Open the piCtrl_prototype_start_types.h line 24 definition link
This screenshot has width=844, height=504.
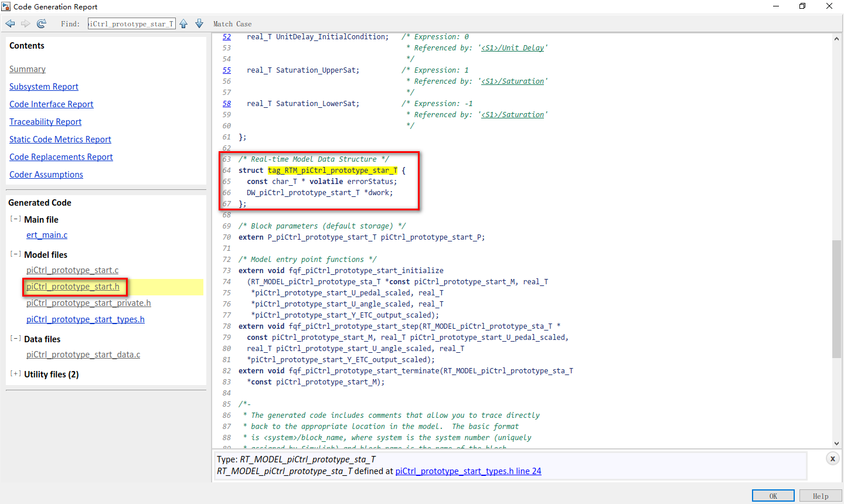tap(468, 471)
